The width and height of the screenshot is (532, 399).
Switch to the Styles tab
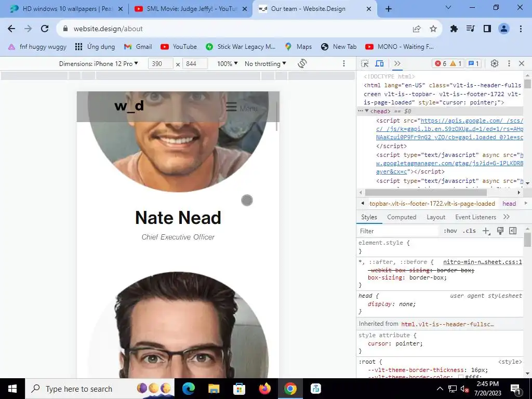click(x=369, y=217)
